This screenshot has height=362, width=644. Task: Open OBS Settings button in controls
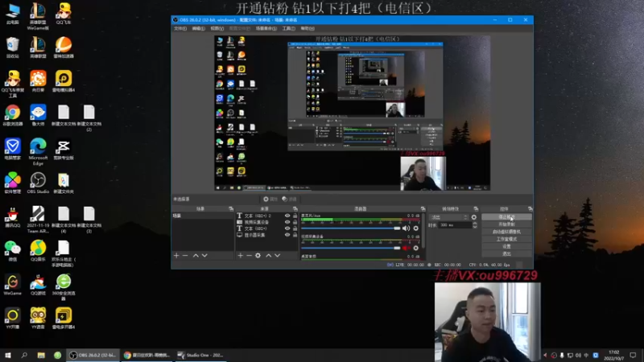[506, 246]
